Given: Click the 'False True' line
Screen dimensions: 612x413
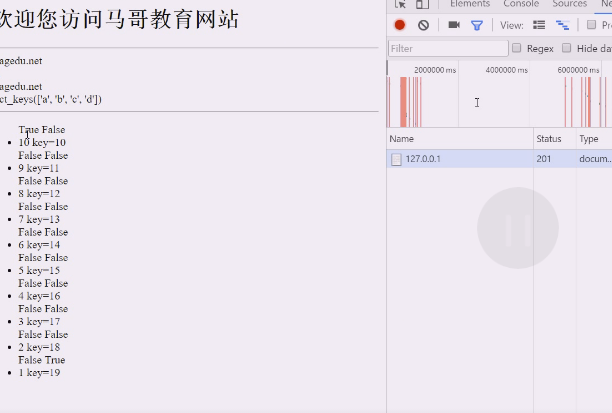Looking at the screenshot, I should pos(42,360).
